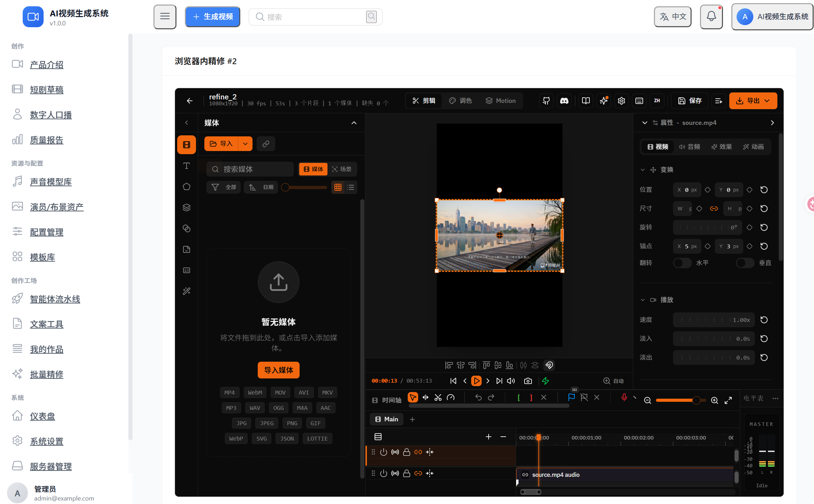814x504 pixels.
Task: Open the 全部 filter dropdown
Action: click(224, 187)
